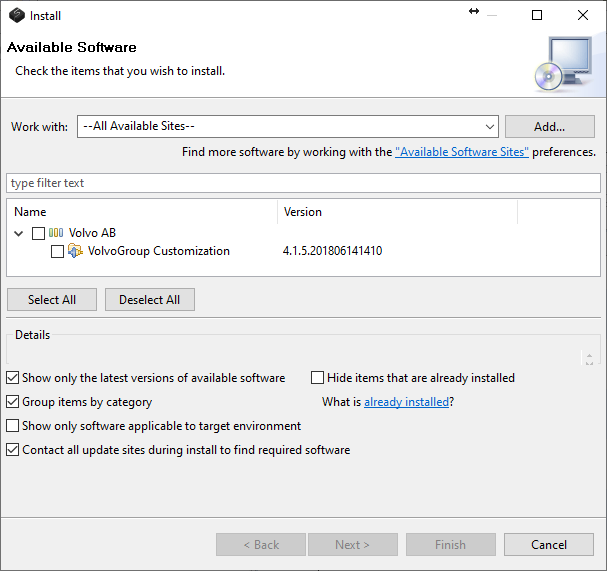607x571 pixels.
Task: Maximize the Install dialog window
Action: 537,15
